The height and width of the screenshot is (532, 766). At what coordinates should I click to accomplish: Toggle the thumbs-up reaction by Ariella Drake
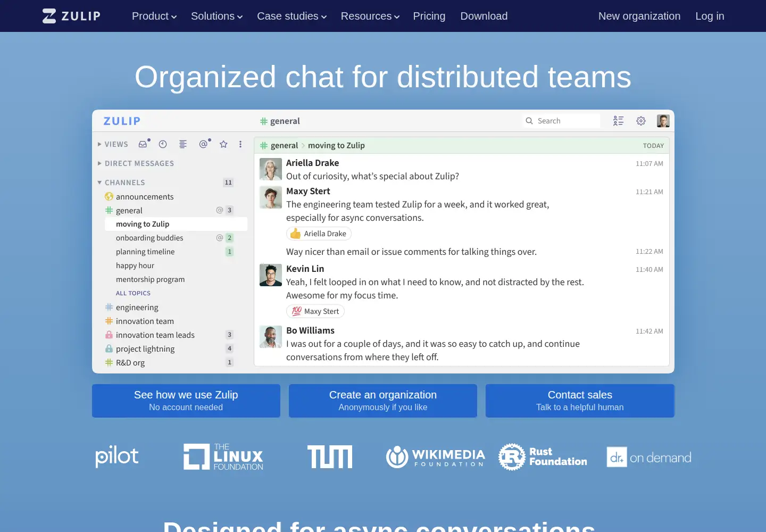[x=319, y=234]
